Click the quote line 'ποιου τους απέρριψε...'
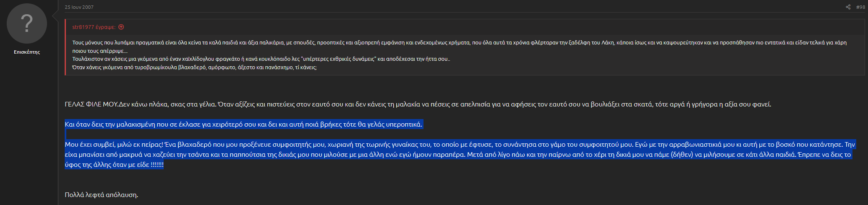Image resolution: width=868 pixels, height=205 pixels. tap(99, 51)
